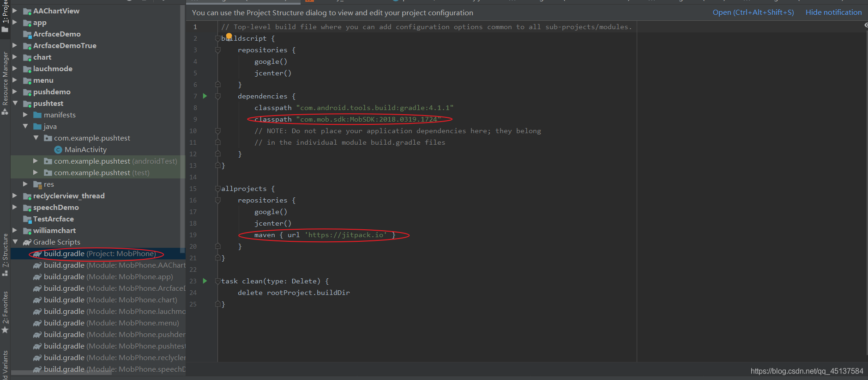Screen dimensions: 868x380
Task: Click the res resource folder icon
Action: click(x=37, y=184)
